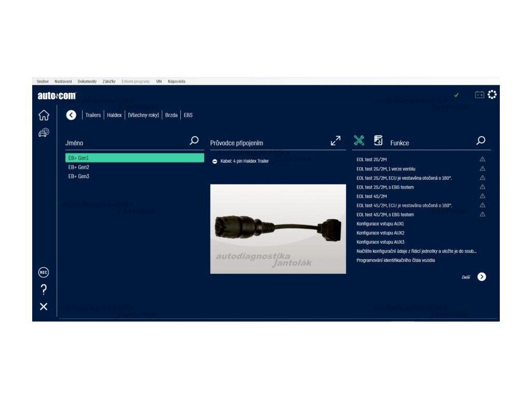
Task: Select EB+ Gen1 in the list
Action: (135, 158)
